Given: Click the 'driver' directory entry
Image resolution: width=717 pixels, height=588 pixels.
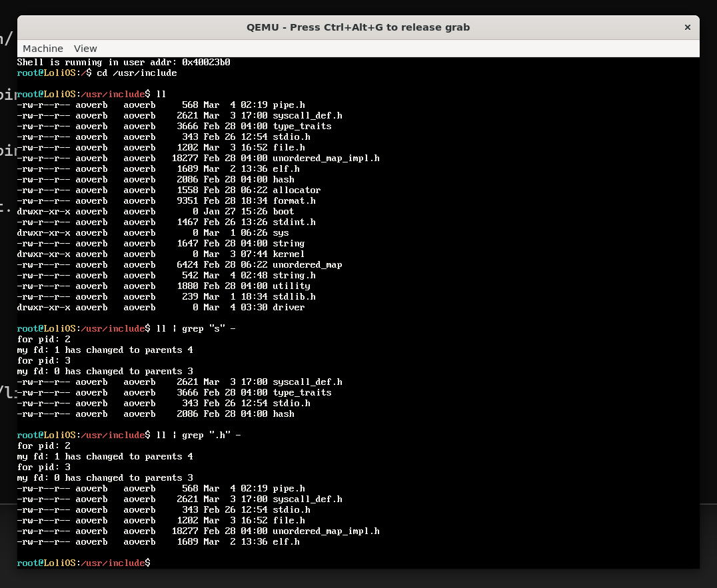Looking at the screenshot, I should coord(289,307).
